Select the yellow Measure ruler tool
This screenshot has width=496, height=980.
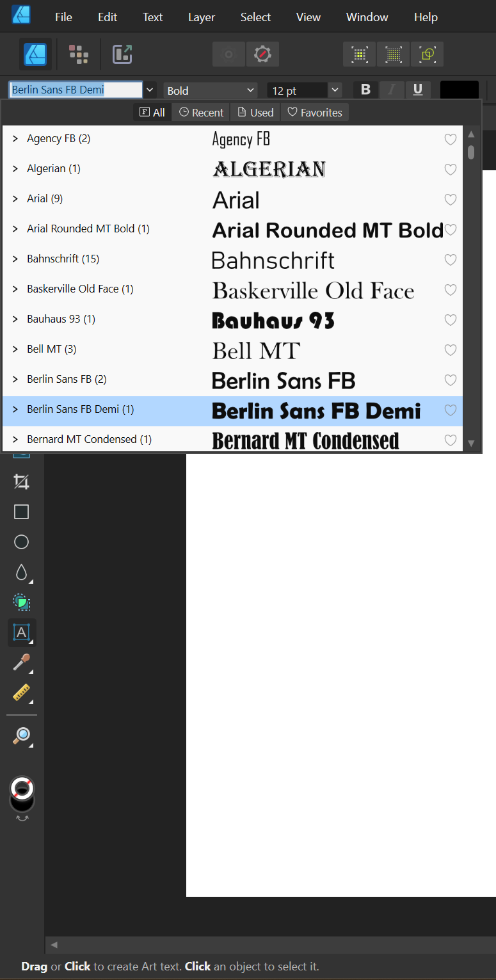pyautogui.click(x=22, y=693)
